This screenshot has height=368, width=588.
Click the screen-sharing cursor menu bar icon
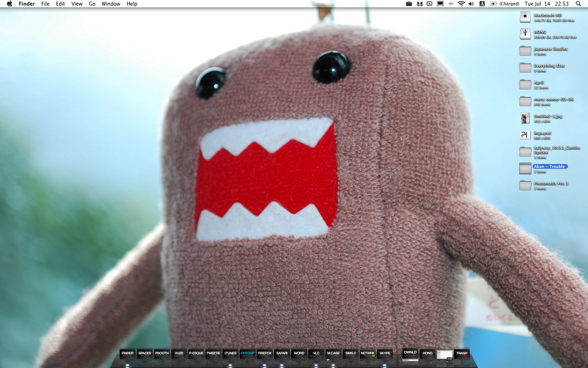[429, 4]
